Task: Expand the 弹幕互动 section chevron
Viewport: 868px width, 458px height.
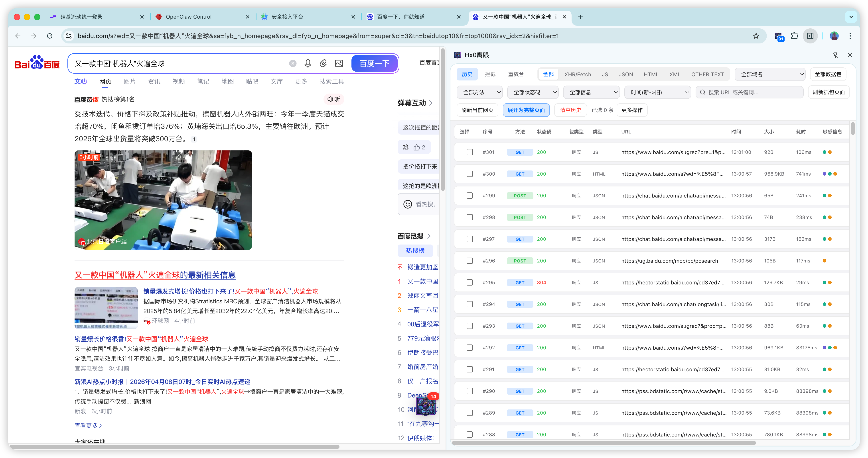Action: [431, 103]
